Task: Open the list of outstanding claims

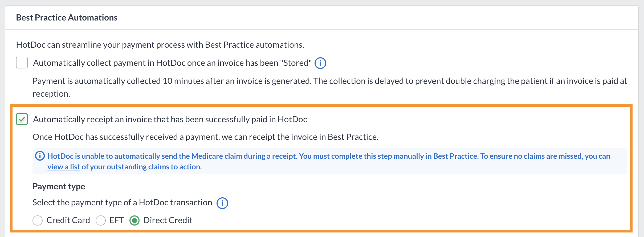Action: [x=64, y=167]
